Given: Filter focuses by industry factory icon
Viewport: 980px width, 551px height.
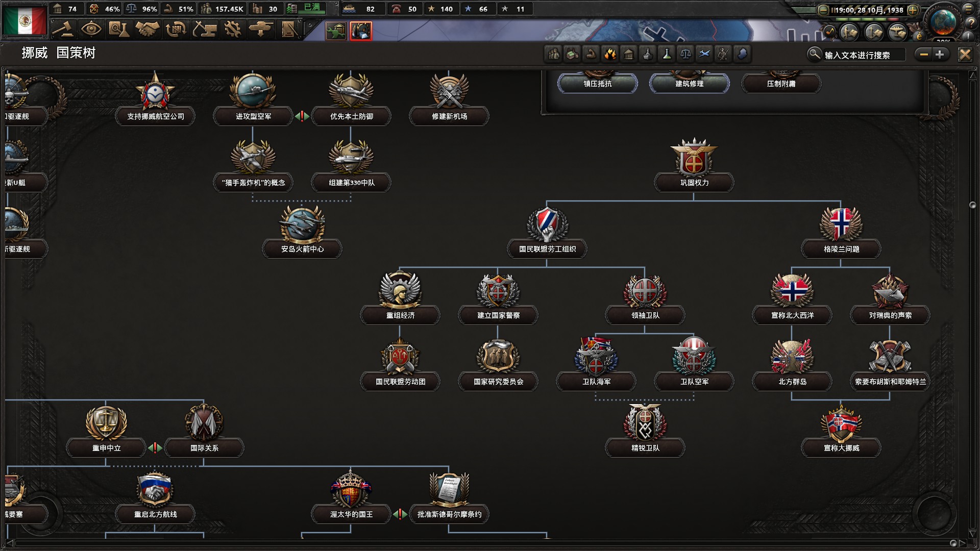Looking at the screenshot, I should [573, 54].
